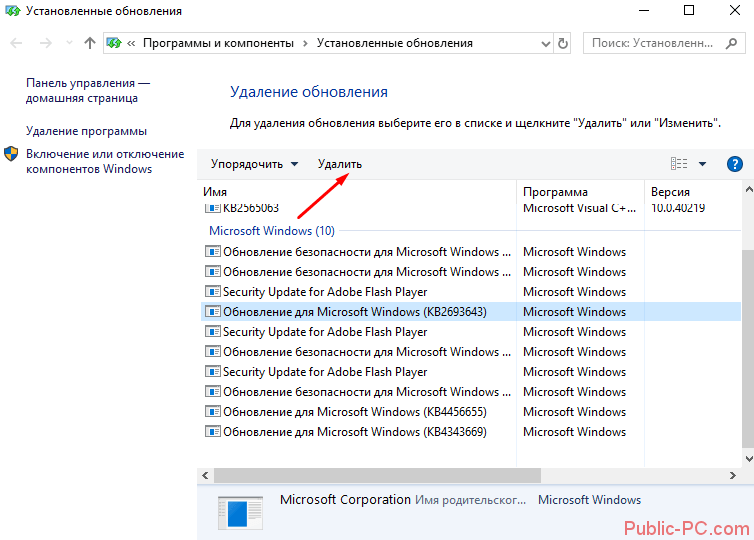Click the Forward navigation arrow
Image resolution: width=754 pixels, height=540 pixels.
[x=46, y=43]
